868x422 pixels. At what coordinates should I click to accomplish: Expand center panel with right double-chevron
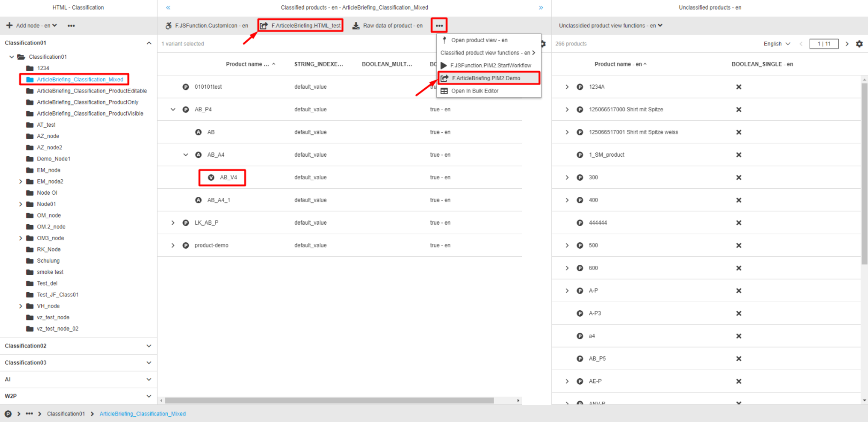541,7
